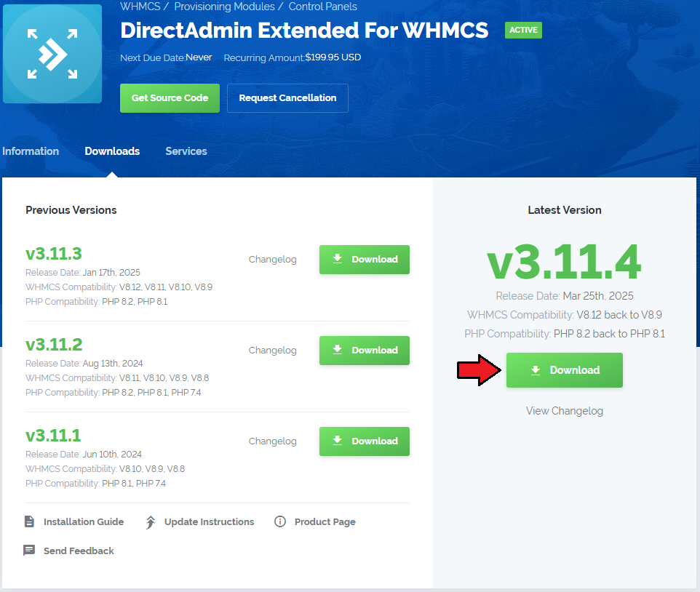Click the Release Date Jan 17th, 2025 text
This screenshot has height=592, width=700.
83,273
